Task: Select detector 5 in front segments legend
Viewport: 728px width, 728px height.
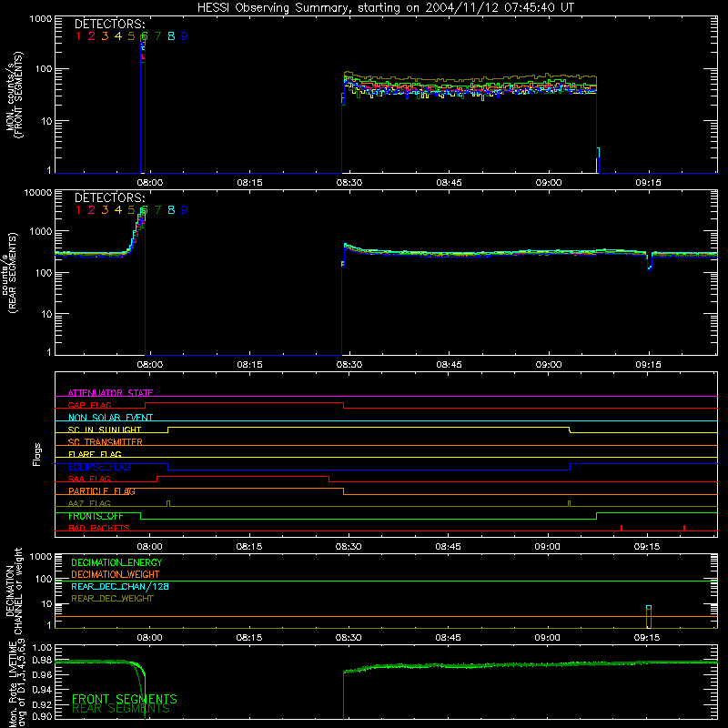Action: pos(131,36)
